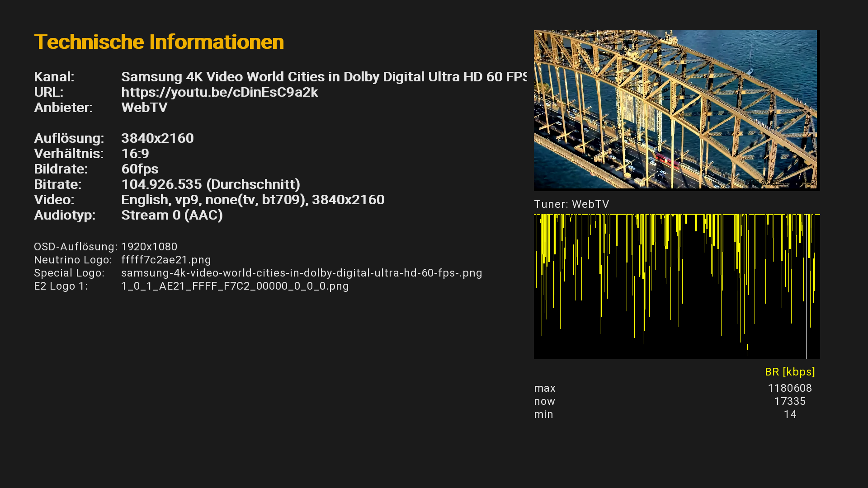Click the Bildrate 60fps value
This screenshot has height=488, width=868.
(140, 169)
